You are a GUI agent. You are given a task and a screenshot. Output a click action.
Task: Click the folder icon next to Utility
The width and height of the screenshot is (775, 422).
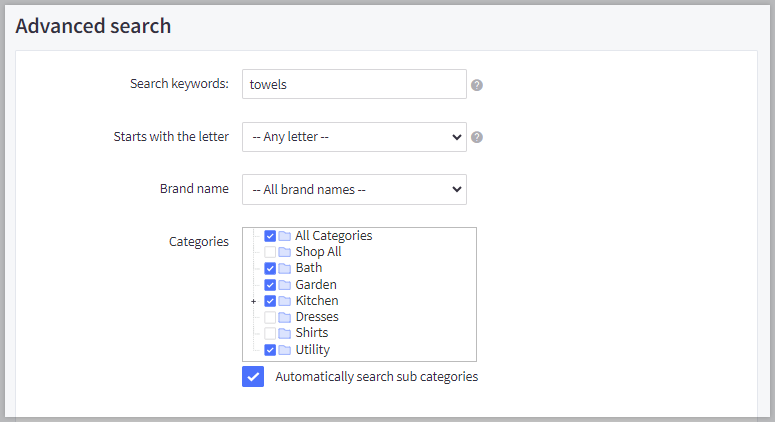[x=284, y=350]
